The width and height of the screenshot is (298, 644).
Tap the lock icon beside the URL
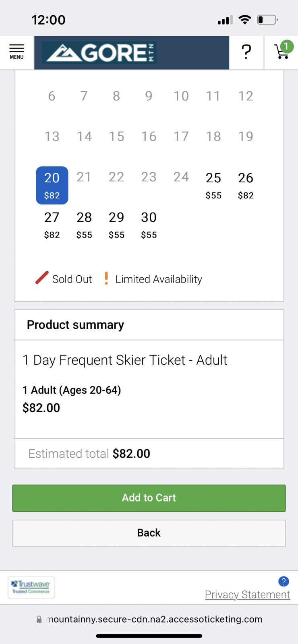39,619
